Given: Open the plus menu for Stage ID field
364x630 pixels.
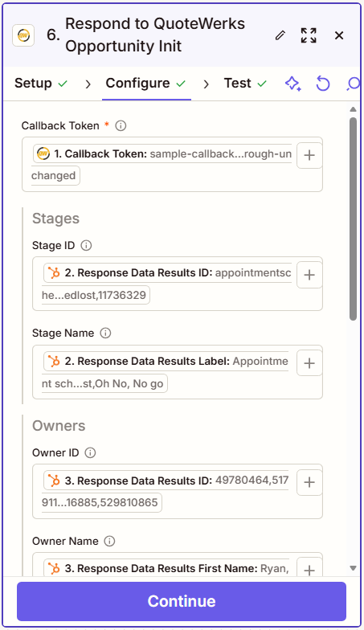Looking at the screenshot, I should click(x=309, y=275).
